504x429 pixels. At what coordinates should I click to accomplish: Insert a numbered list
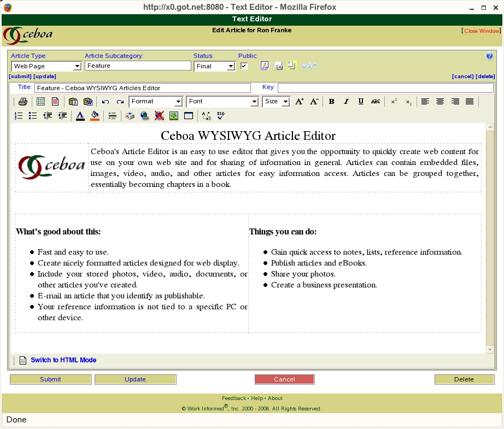pos(19,116)
